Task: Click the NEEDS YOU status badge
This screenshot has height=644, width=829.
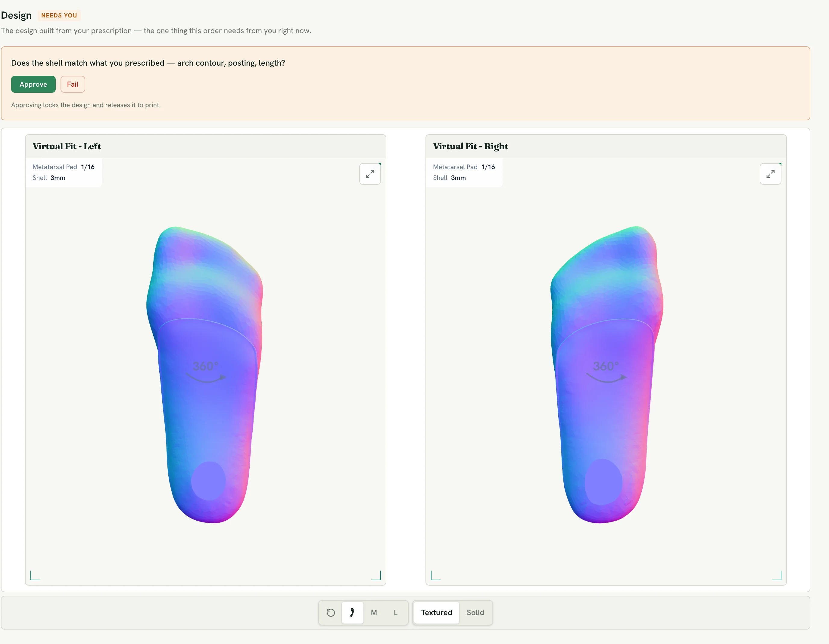Action: tap(59, 15)
